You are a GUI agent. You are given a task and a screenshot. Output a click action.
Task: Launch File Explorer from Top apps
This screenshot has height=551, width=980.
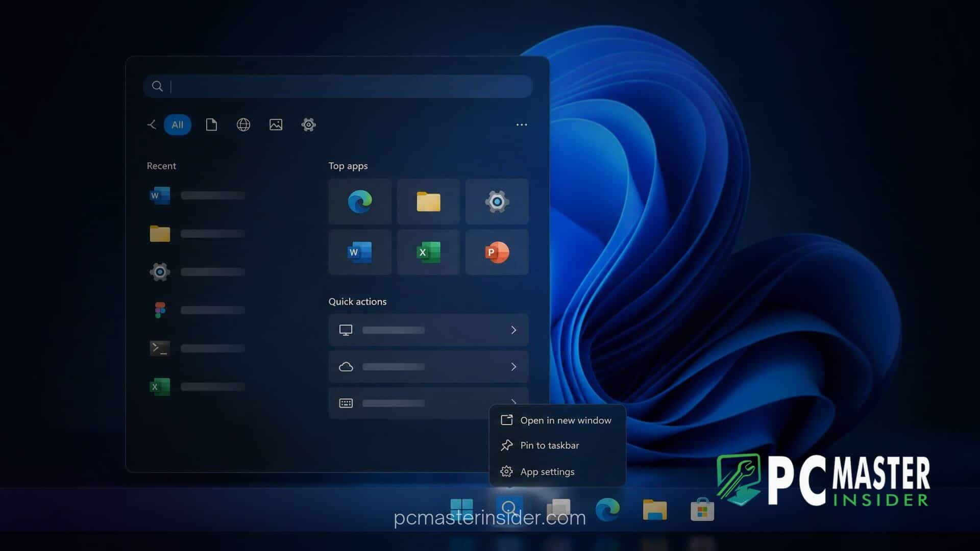click(x=428, y=202)
